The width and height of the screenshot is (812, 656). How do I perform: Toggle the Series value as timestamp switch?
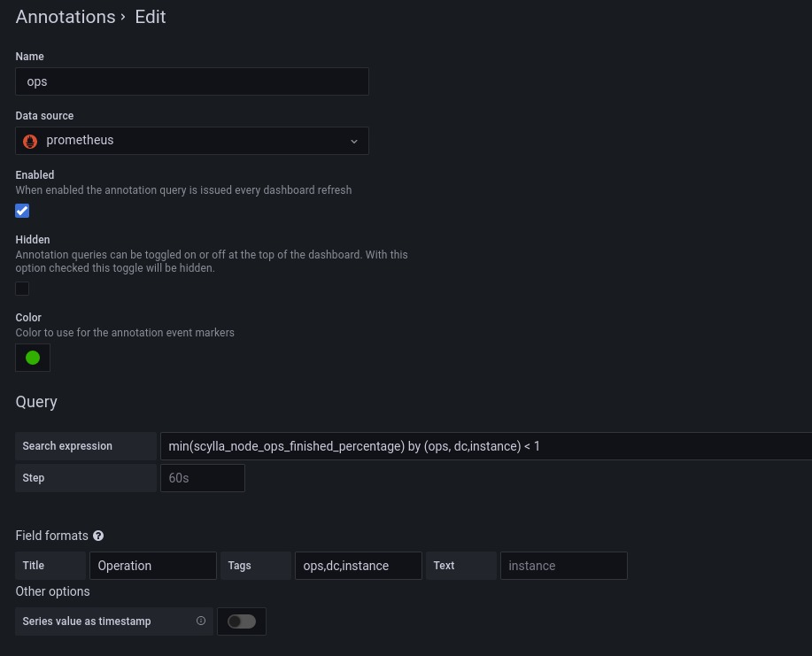coord(242,621)
